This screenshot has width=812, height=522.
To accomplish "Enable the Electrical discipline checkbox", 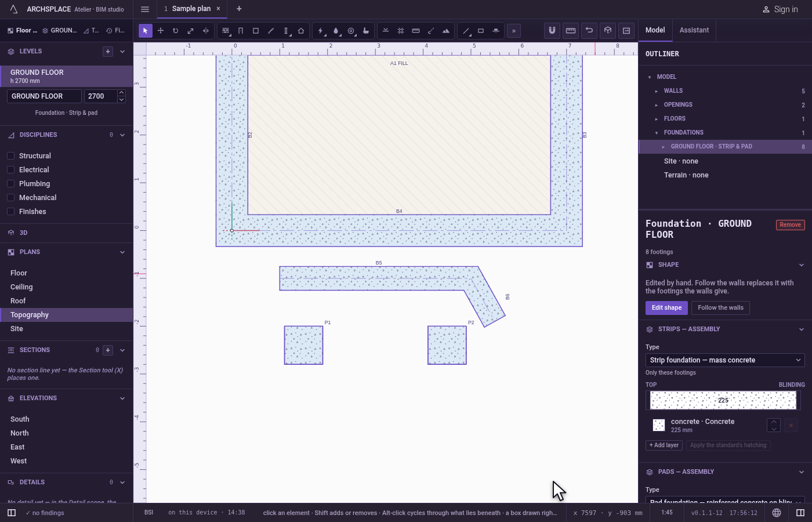I will click(x=10, y=170).
